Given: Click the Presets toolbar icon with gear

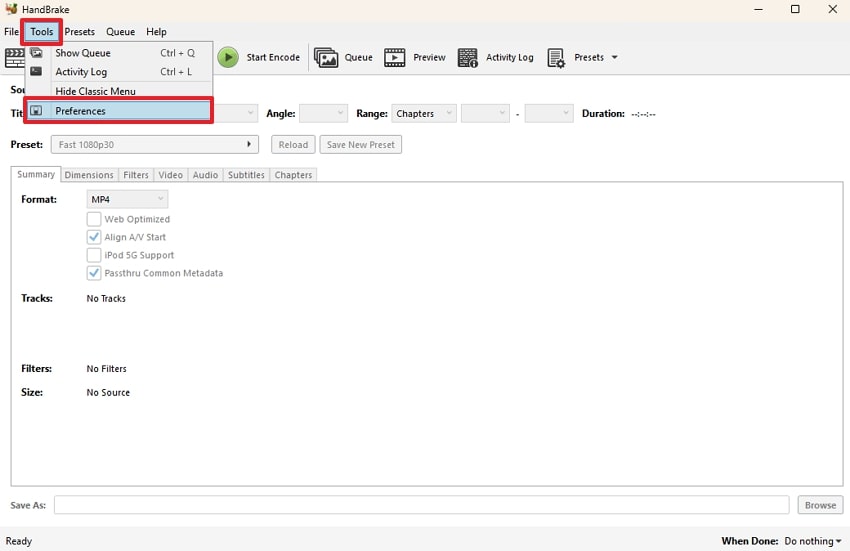Looking at the screenshot, I should click(x=556, y=57).
